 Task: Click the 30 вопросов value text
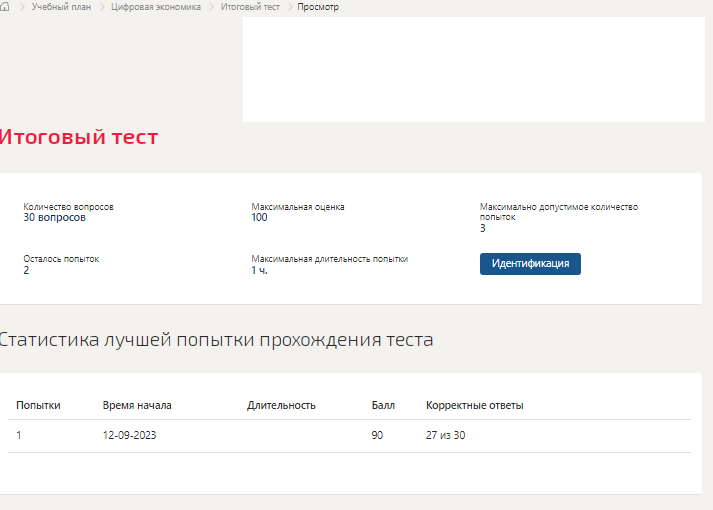click(x=55, y=218)
